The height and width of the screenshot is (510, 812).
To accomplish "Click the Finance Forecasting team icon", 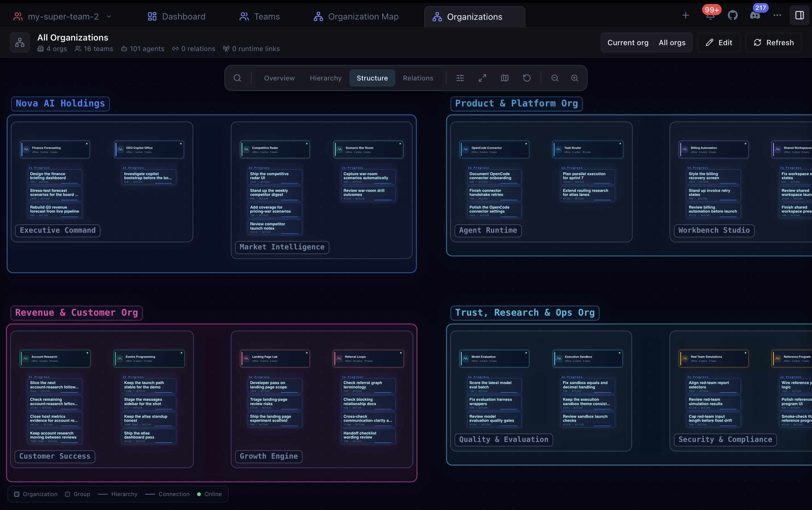I will coord(26,149).
